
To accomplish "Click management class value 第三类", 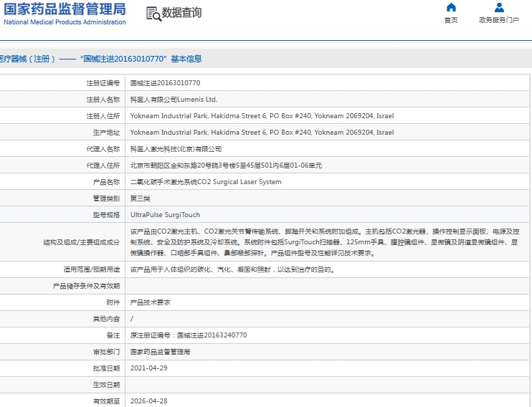I will click(x=140, y=198).
